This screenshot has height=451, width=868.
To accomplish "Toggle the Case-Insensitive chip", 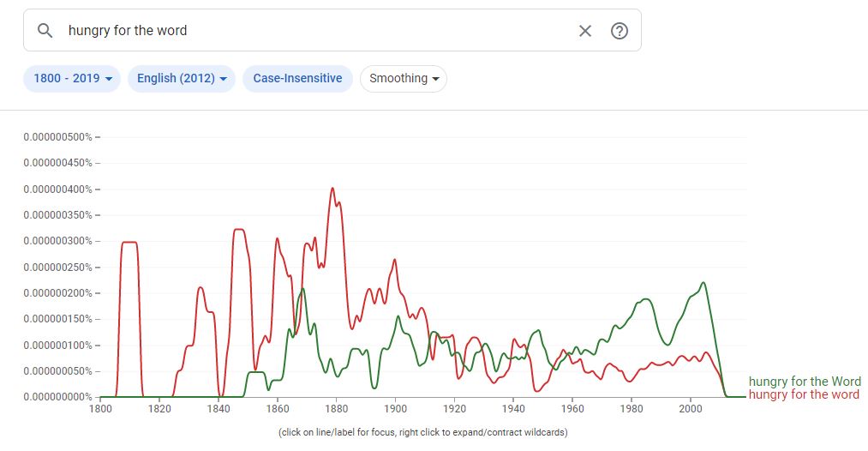I will [297, 78].
